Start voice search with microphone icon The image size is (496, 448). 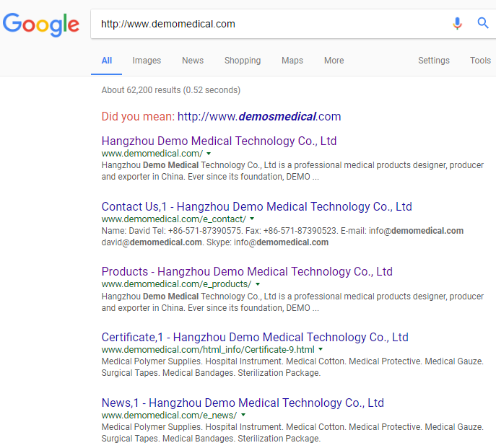point(457,23)
